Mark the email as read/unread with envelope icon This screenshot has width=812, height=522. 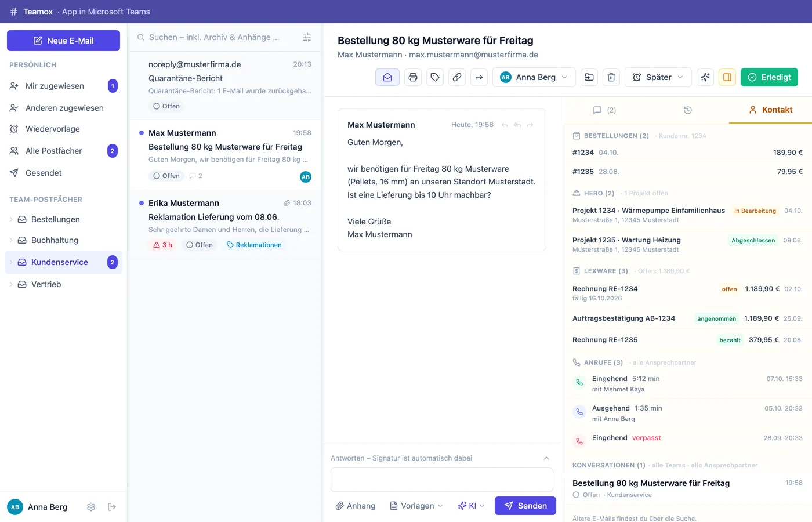tap(387, 77)
